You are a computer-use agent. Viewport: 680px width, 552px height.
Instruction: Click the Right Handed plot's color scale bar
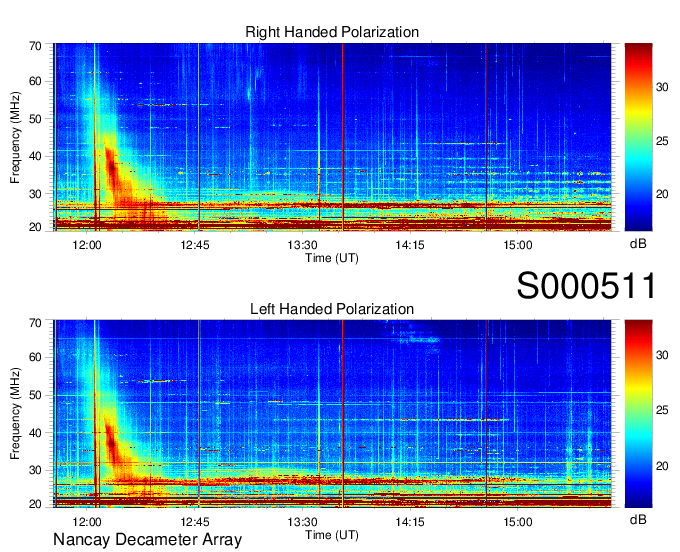(638, 137)
